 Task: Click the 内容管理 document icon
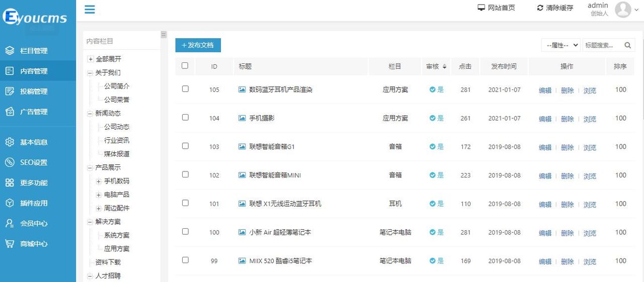[10, 71]
